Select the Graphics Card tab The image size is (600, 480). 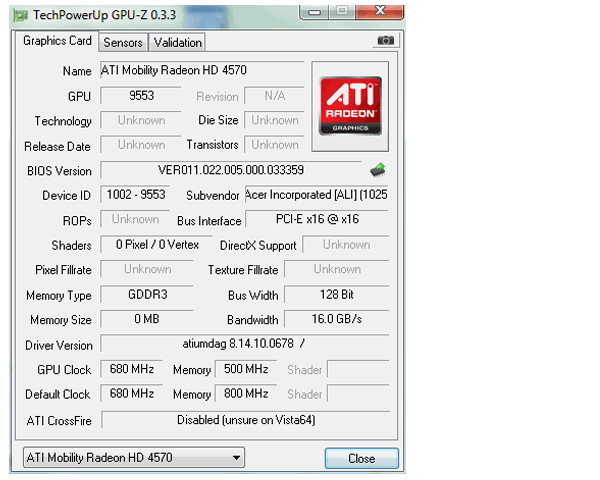(x=57, y=41)
